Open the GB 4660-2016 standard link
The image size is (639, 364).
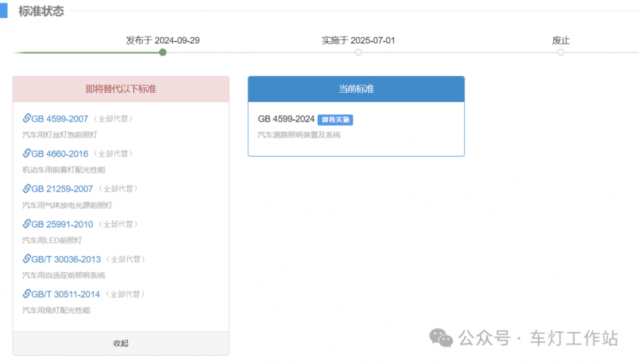click(x=60, y=154)
